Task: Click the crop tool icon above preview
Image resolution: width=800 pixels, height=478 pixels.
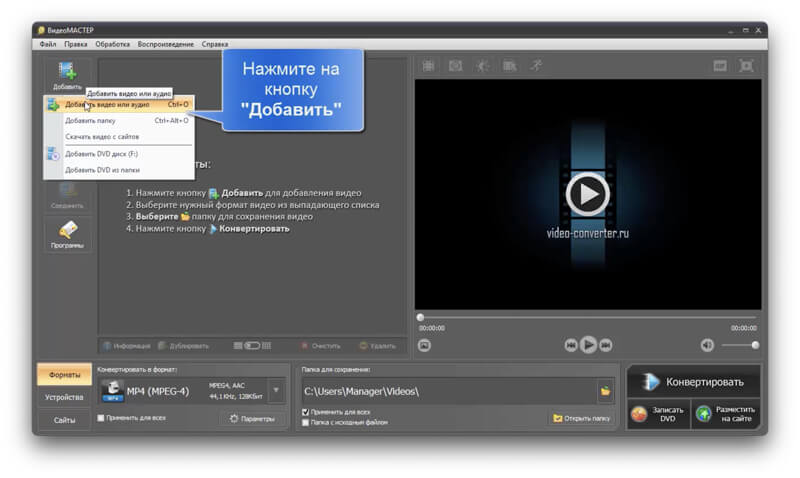Action: pos(429,65)
